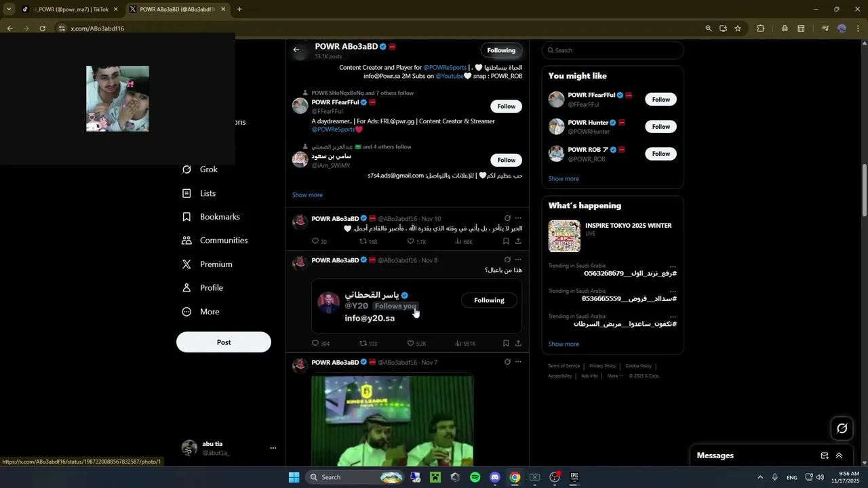868x488 pixels.
Task: Toggle Following button on POWR ABo3aBD header
Action: click(x=501, y=50)
